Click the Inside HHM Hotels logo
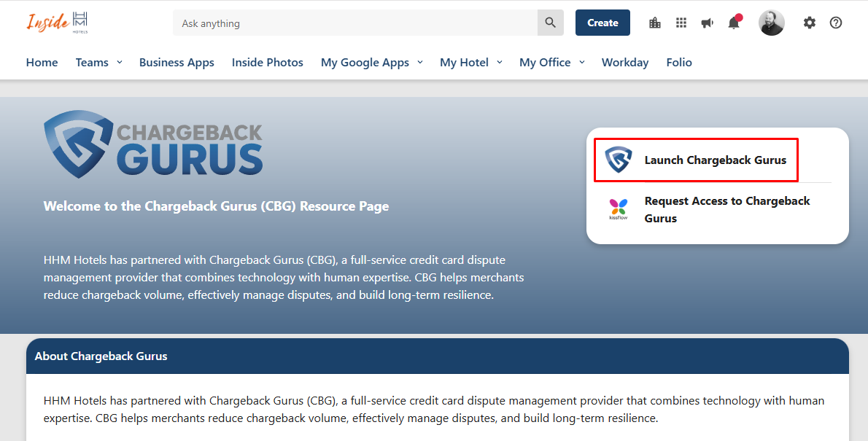Image resolution: width=868 pixels, height=441 pixels. click(57, 23)
